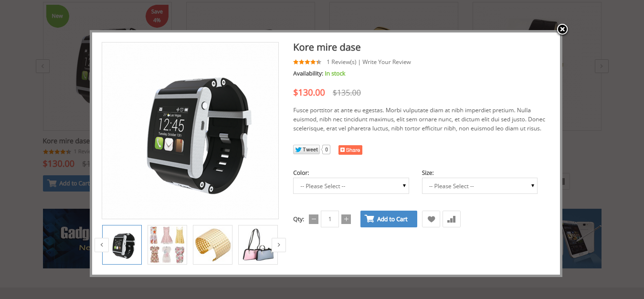Select the gold bracelet thumbnail

coord(212,245)
